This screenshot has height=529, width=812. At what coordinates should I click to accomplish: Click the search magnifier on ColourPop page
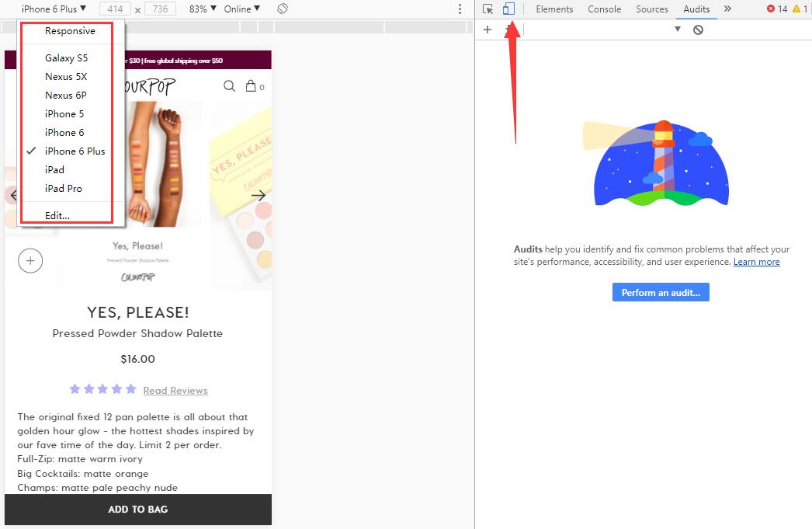pyautogui.click(x=230, y=86)
